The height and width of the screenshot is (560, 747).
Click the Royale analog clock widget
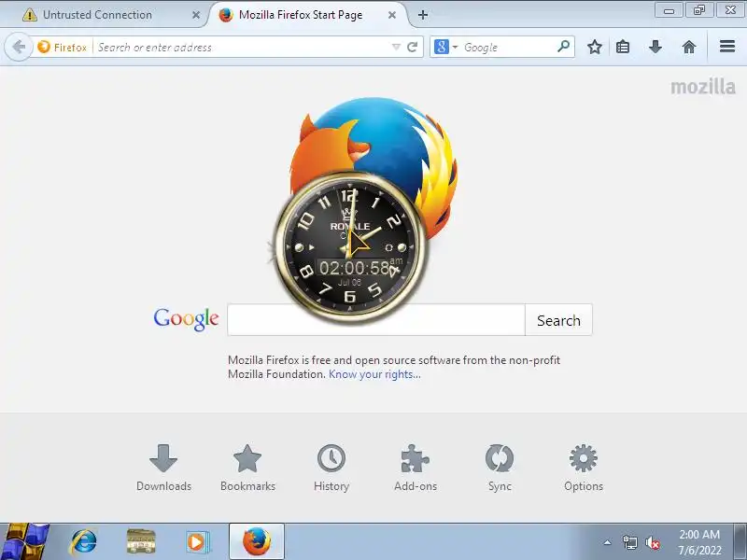tap(349, 247)
